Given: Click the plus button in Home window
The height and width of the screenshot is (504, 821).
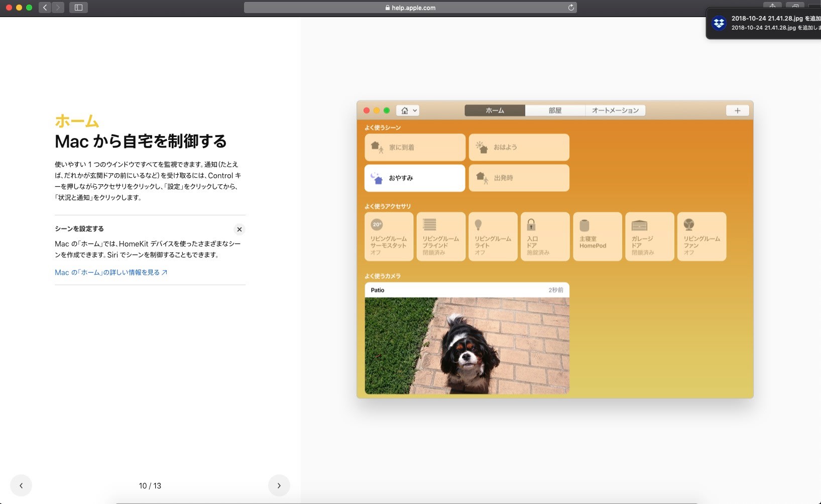Looking at the screenshot, I should pos(737,110).
